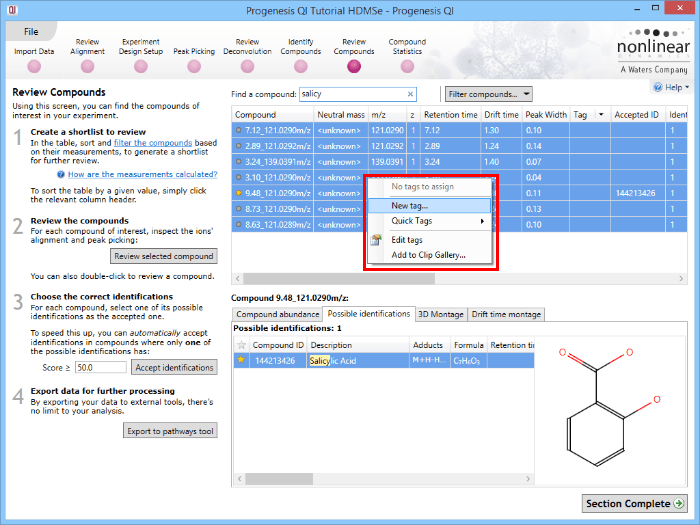
Task: Choose New tag... from the context menu
Action: pyautogui.click(x=429, y=206)
